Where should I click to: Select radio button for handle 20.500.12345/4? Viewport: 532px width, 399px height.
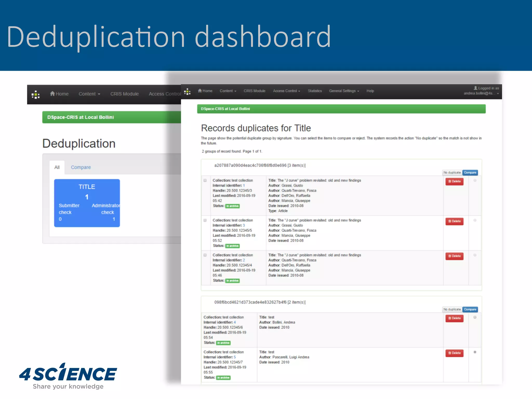click(475, 255)
